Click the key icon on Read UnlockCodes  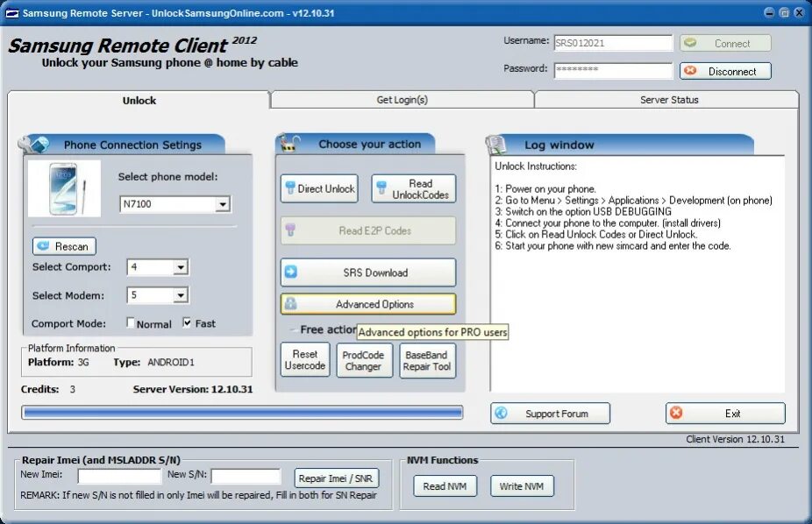tap(381, 188)
